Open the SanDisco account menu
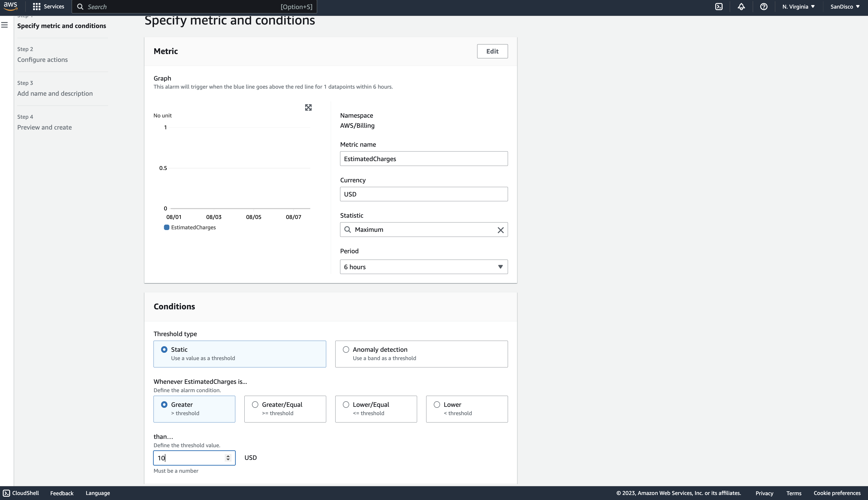 845,7
